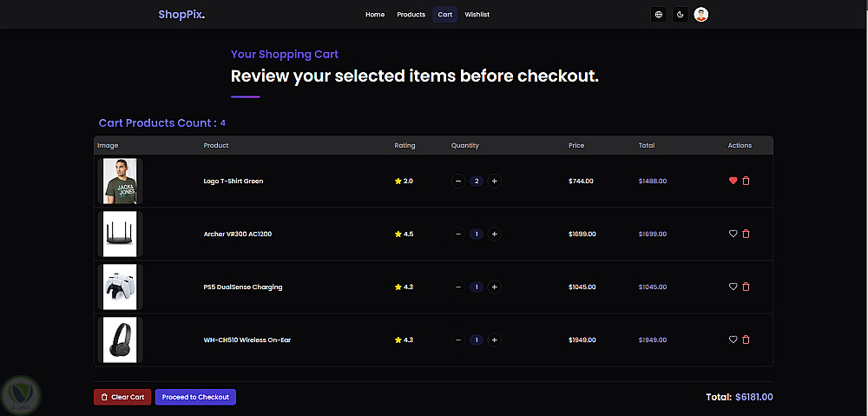Click the ShopPix logo

(x=181, y=14)
